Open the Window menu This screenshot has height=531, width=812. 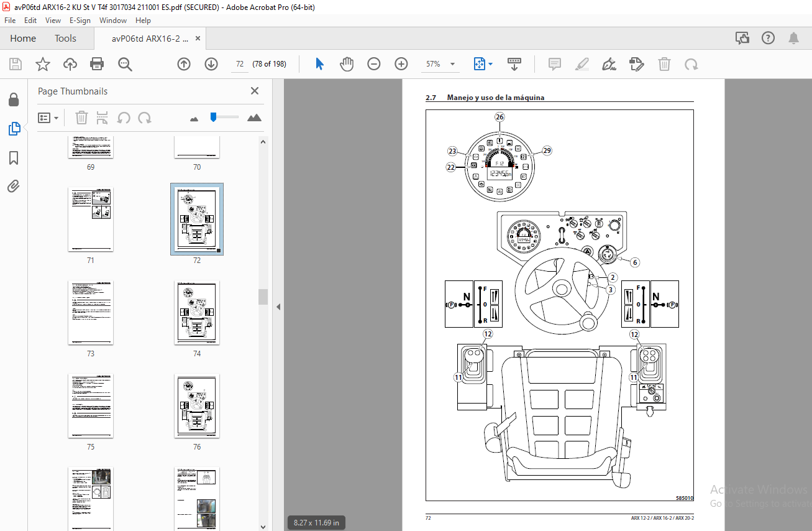point(113,20)
